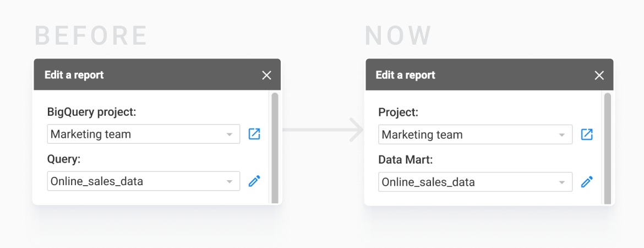Click the BEFORE dialog title bar
The width and height of the screenshot is (644, 248).
pyautogui.click(x=157, y=74)
